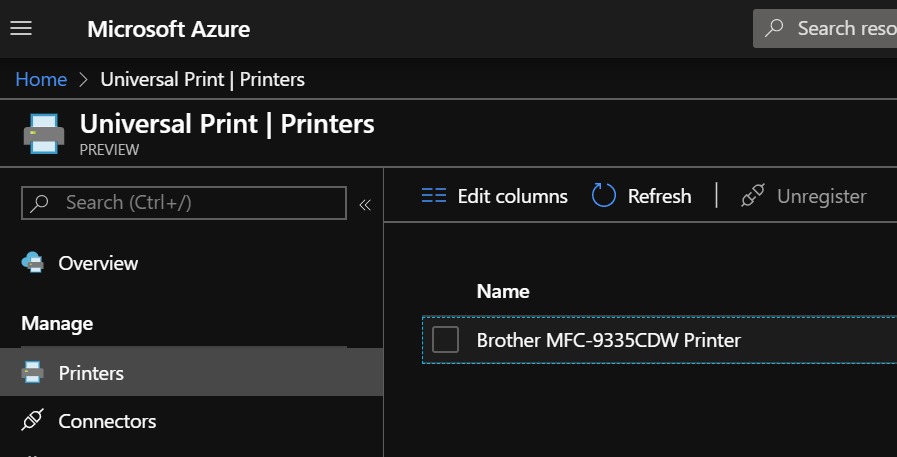Click the Connectors plug icon in sidebar
The image size is (897, 457).
33,421
